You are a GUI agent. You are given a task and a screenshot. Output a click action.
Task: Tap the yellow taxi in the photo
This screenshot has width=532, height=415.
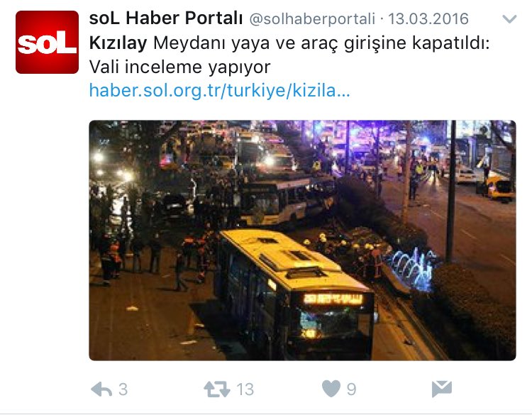tap(499, 188)
